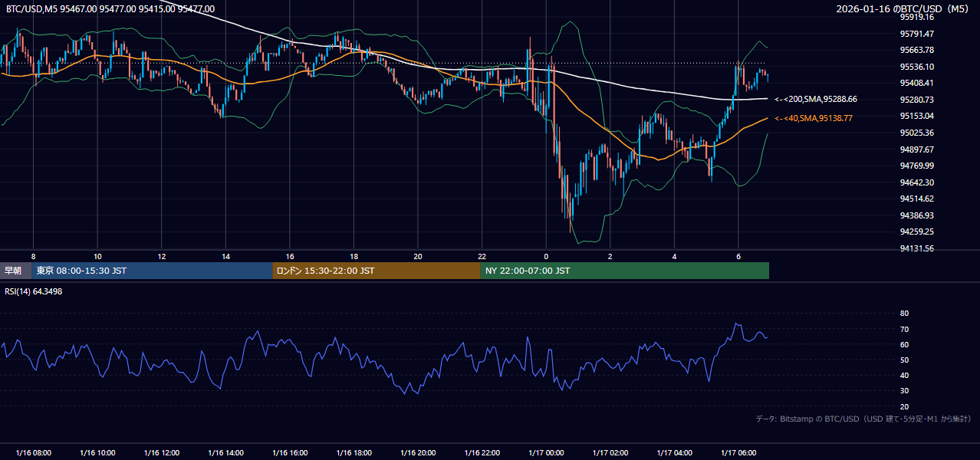Click price axis label 94131.56
Image resolution: width=980 pixels, height=460 pixels.
click(x=917, y=248)
